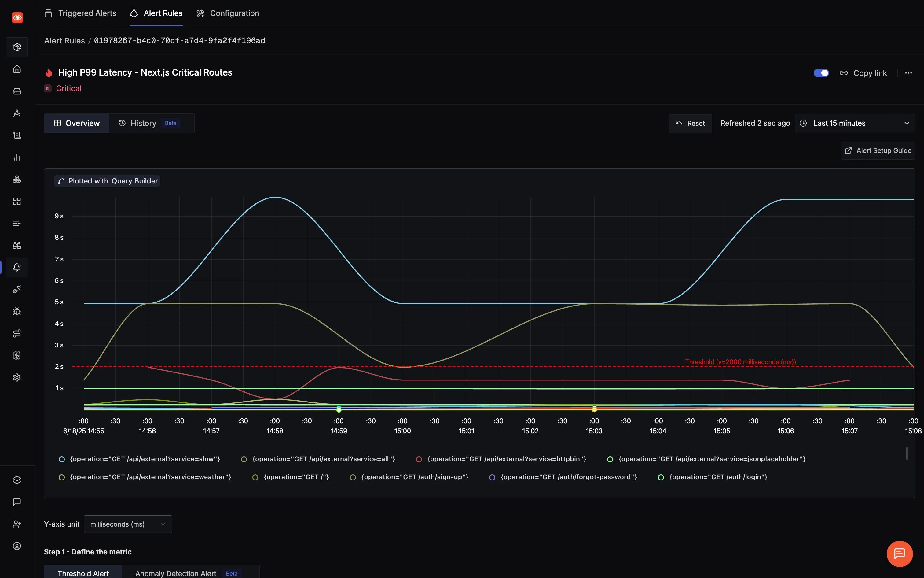This screenshot has width=924, height=578.
Task: Click the Refreshed 2 sec ago text
Action: [x=755, y=123]
